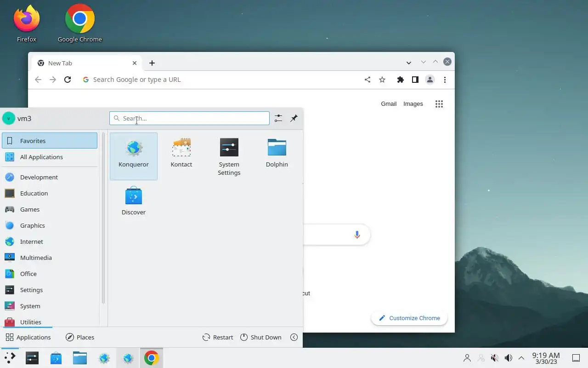This screenshot has height=368, width=588.
Task: Open Games category
Action: click(x=50, y=209)
